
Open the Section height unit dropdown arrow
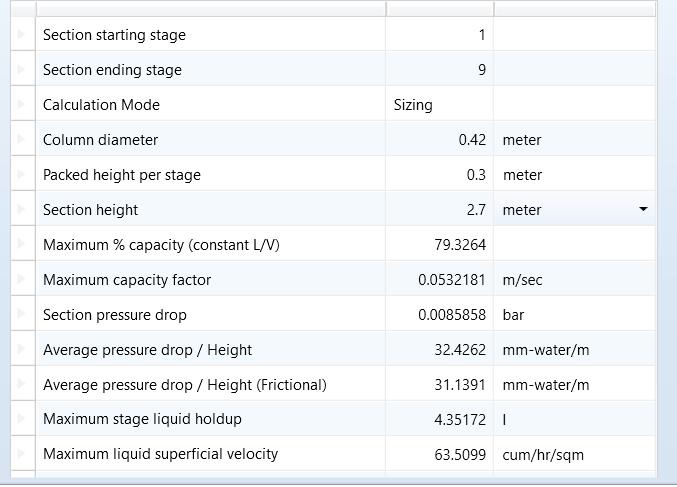click(x=643, y=210)
